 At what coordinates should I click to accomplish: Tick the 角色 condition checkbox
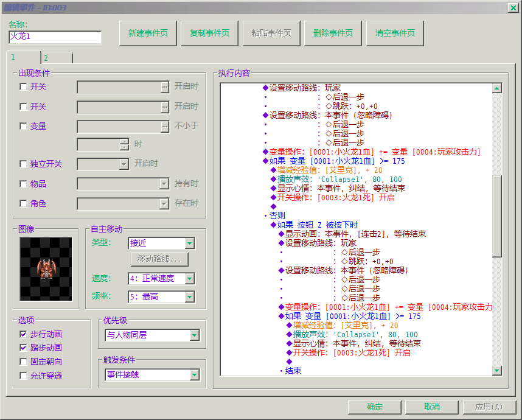pyautogui.click(x=23, y=203)
